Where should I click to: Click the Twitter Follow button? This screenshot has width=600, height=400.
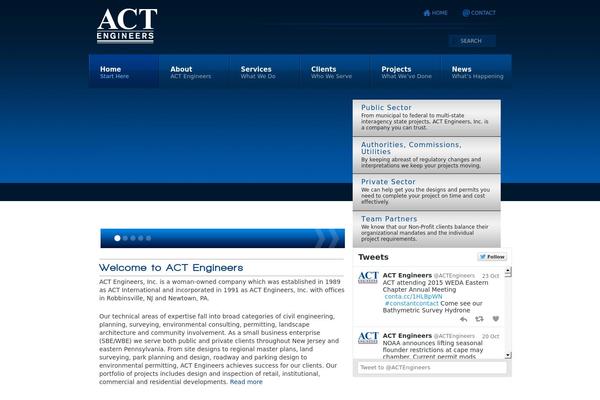point(492,257)
